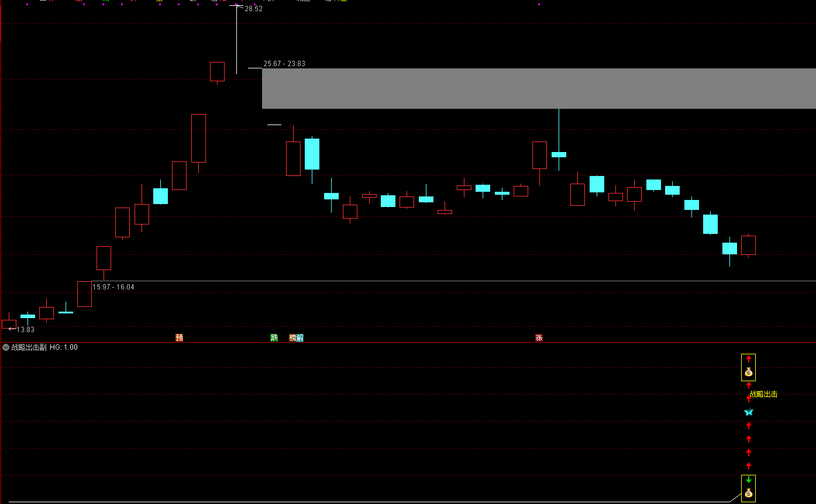Click the green down arrow signal
Viewport: 816px width, 504px height.
coord(748,479)
